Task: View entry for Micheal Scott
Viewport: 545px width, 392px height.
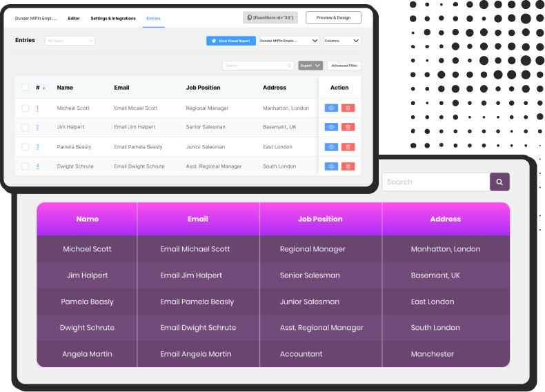Action: 331,108
